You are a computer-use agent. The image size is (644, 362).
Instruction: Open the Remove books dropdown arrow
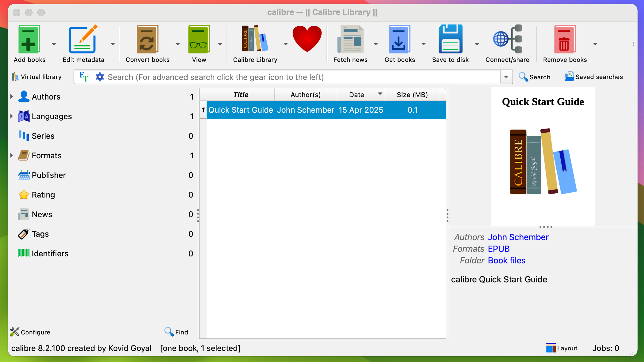(595, 44)
